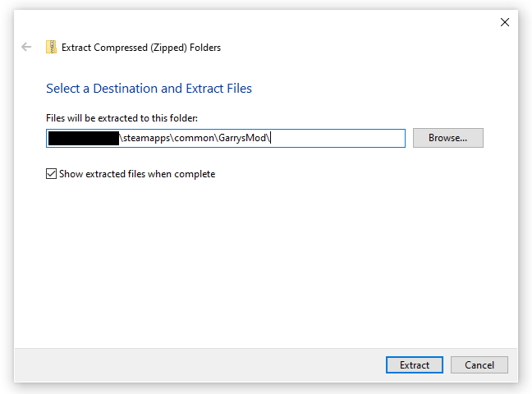
Task: Click the empty white dialog body area
Action: click(x=263, y=263)
